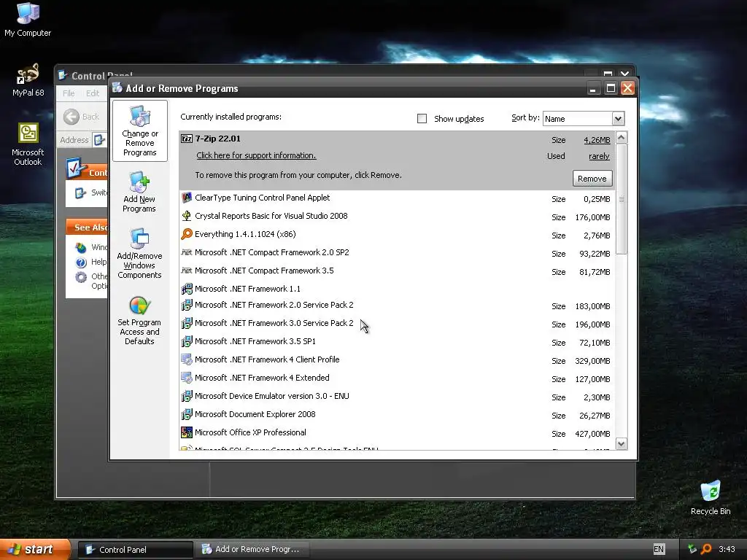The image size is (747, 560).
Task: Click the 3:43 taskbar clock
Action: tap(727, 549)
